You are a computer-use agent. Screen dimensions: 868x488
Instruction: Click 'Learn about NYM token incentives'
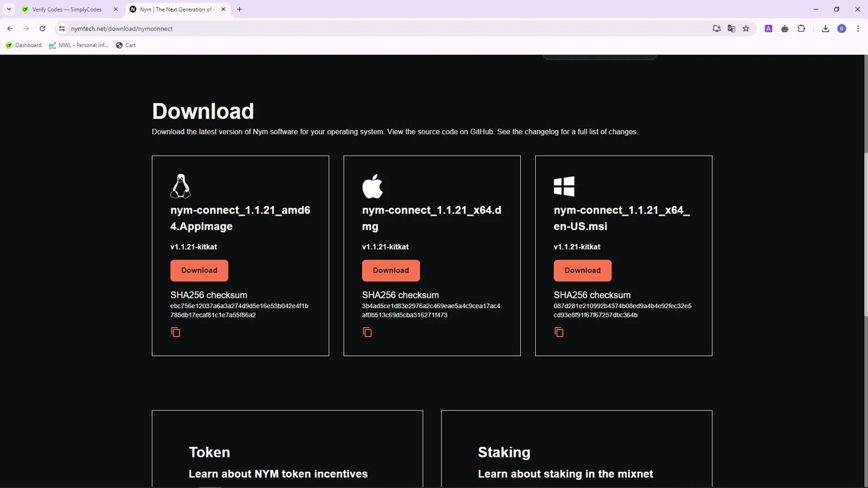[x=278, y=474]
